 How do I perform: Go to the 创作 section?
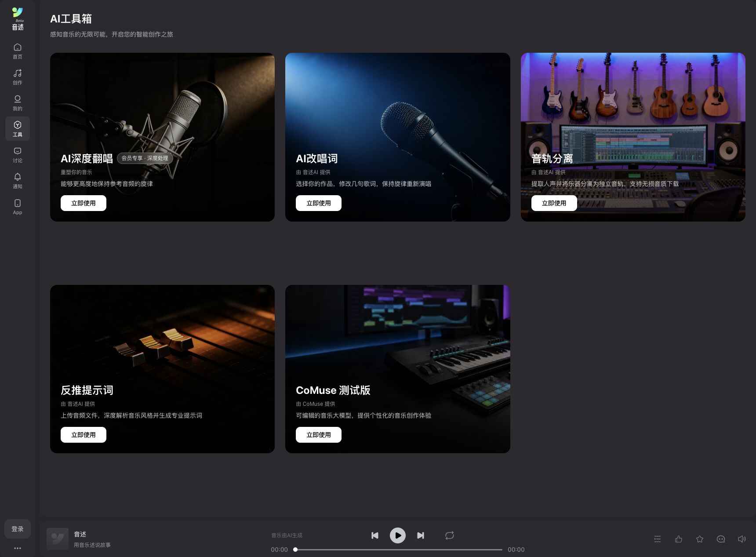point(18,77)
